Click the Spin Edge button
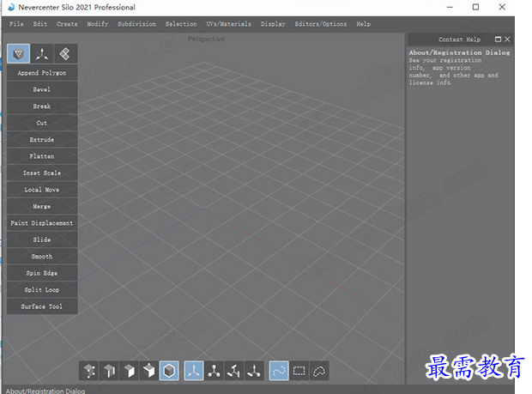This screenshot has height=394, width=532. (42, 273)
